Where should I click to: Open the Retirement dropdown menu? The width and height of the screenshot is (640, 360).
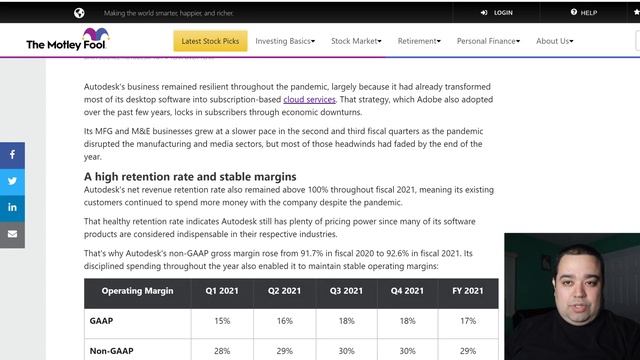(x=419, y=41)
